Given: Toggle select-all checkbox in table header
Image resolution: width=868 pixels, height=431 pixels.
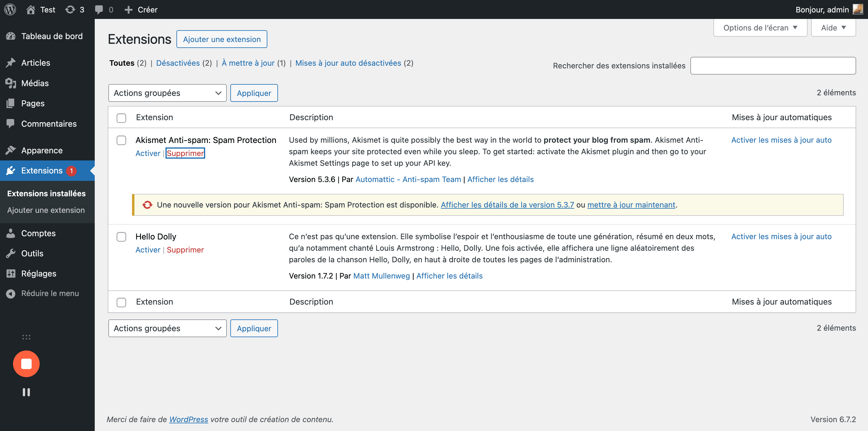Looking at the screenshot, I should tap(121, 118).
